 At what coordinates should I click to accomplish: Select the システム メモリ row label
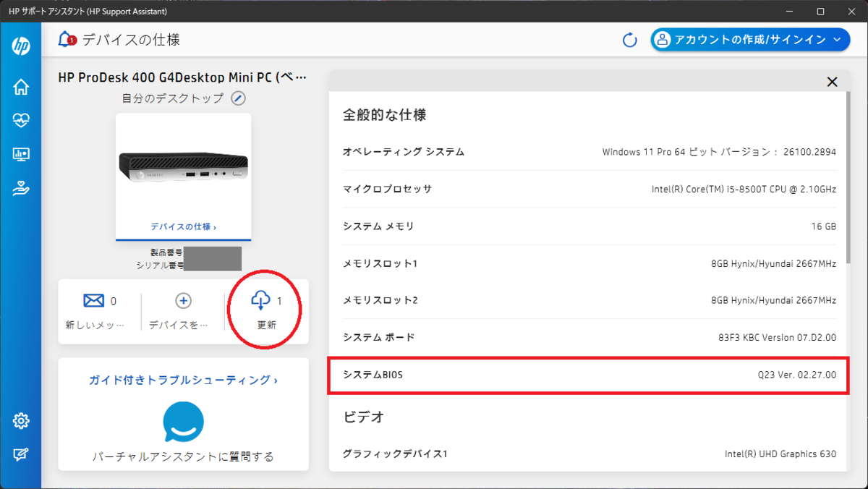coord(378,226)
